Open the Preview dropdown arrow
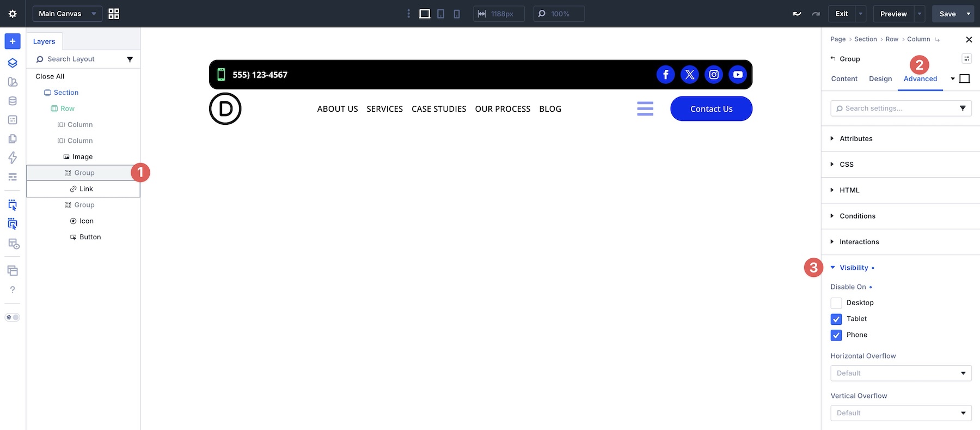Viewport: 980px width, 430px height. tap(920, 14)
